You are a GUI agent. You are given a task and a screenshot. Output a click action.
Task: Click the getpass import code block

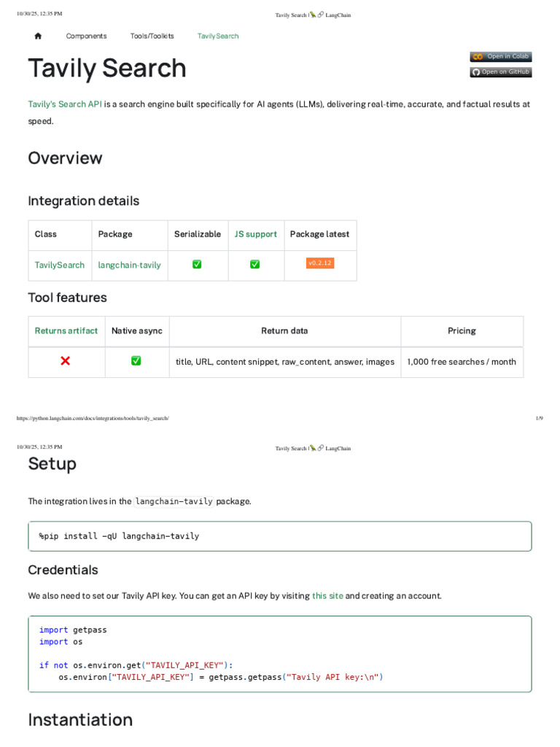click(280, 654)
